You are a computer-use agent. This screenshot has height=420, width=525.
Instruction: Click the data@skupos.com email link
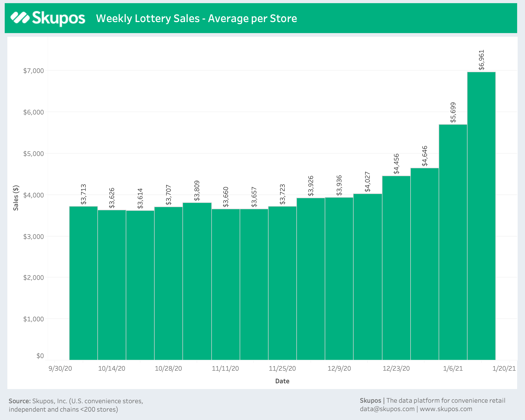point(387,409)
